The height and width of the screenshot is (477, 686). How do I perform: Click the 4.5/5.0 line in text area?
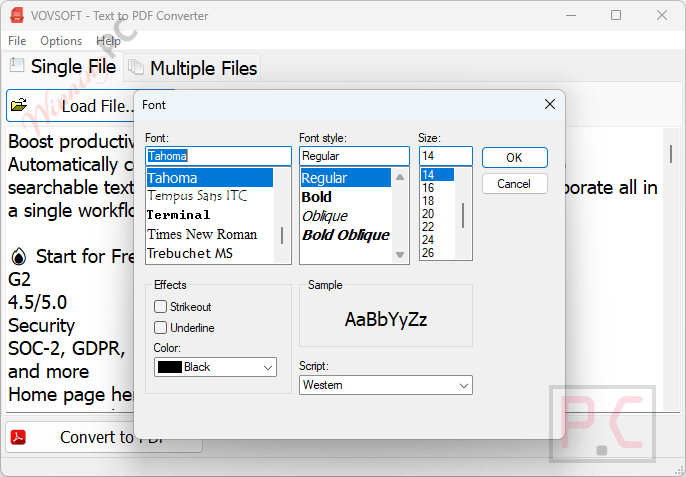38,302
